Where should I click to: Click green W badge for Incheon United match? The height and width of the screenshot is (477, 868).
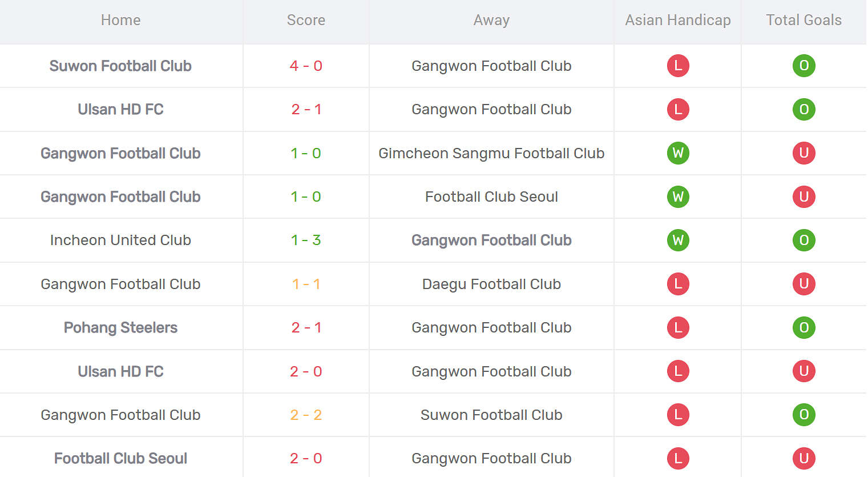pyautogui.click(x=678, y=240)
